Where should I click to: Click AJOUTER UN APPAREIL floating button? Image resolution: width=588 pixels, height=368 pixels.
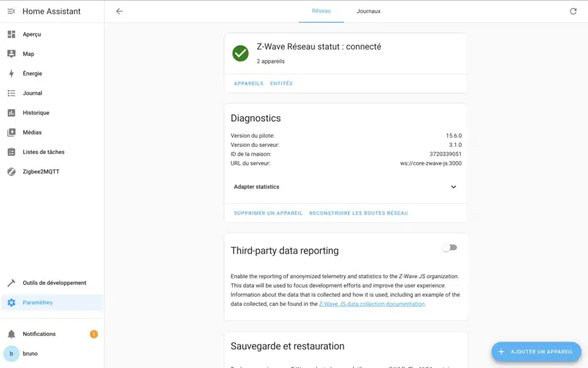click(536, 352)
